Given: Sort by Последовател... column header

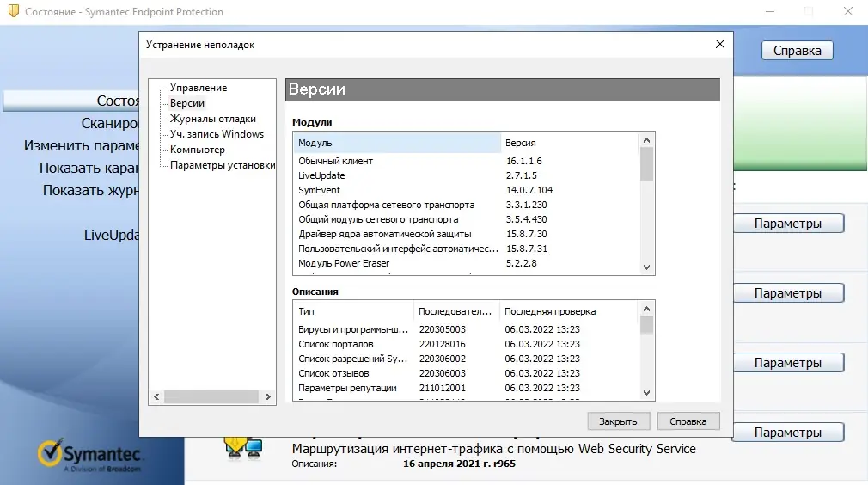Looking at the screenshot, I should click(x=456, y=311).
